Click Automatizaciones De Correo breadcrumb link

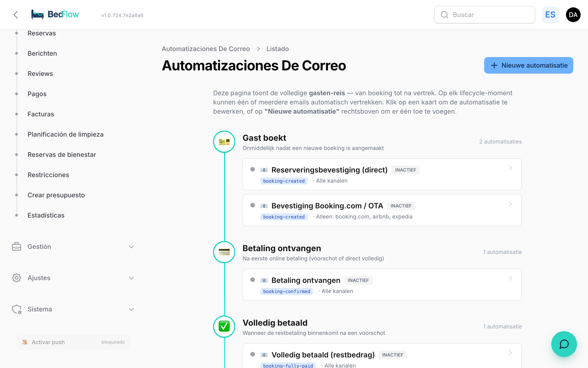click(x=206, y=49)
